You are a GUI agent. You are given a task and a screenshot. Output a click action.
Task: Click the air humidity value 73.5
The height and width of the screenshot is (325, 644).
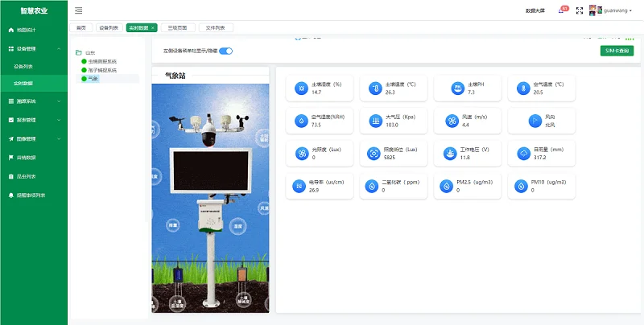click(316, 125)
